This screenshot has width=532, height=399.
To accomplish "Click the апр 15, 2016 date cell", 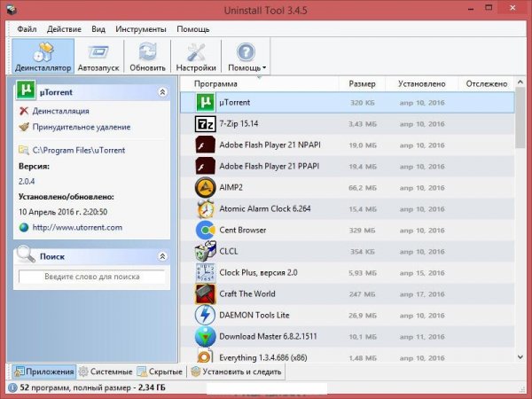I will pos(422,273).
